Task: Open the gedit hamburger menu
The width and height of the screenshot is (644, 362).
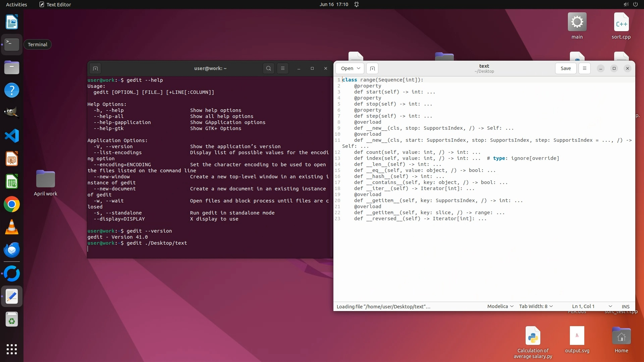Action: click(584, 68)
